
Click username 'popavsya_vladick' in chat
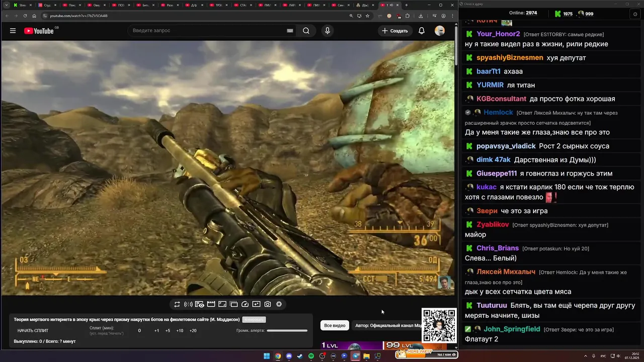coord(506,146)
